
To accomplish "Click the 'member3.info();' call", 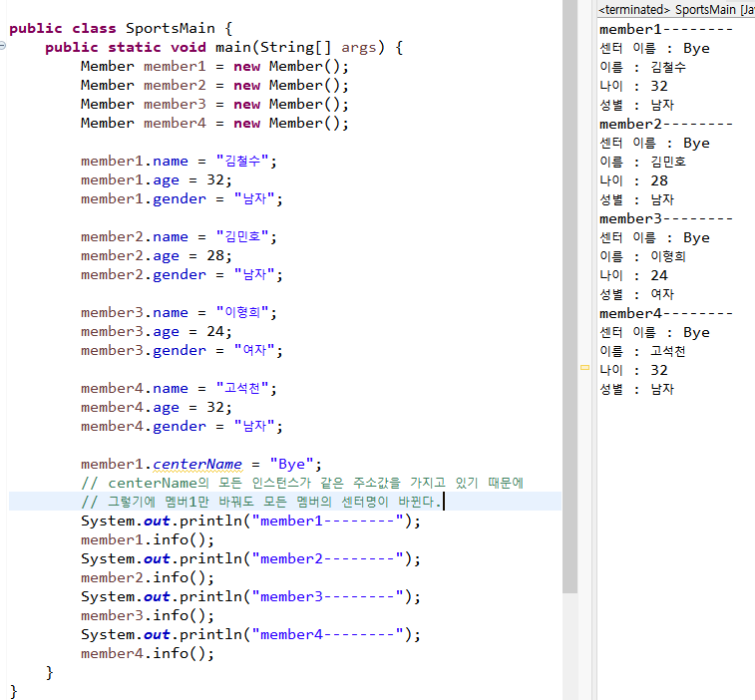I will pyautogui.click(x=148, y=616).
